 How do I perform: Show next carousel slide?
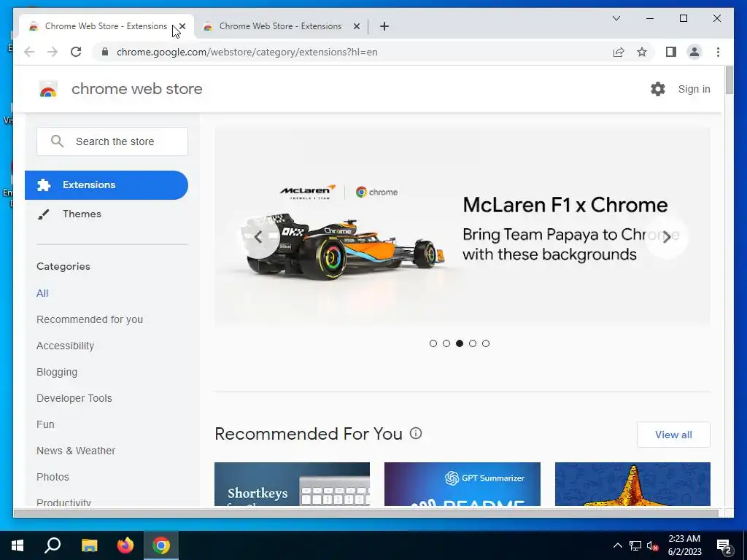click(667, 237)
